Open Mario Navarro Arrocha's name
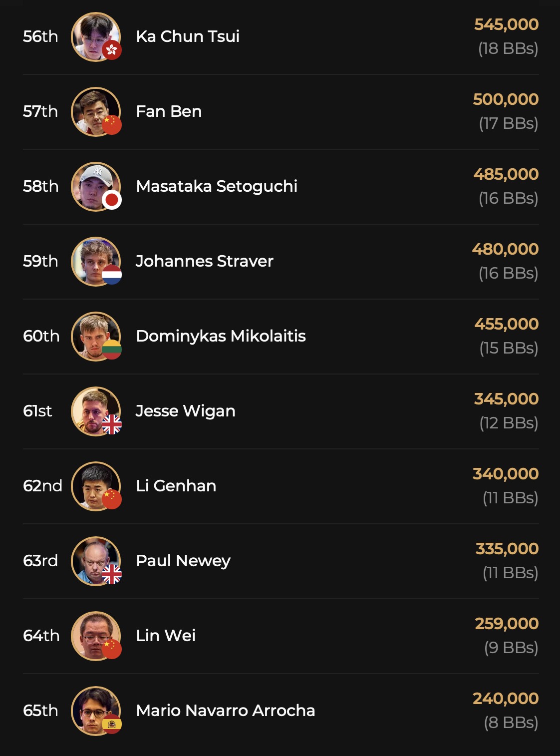560x756 pixels. [x=226, y=711]
